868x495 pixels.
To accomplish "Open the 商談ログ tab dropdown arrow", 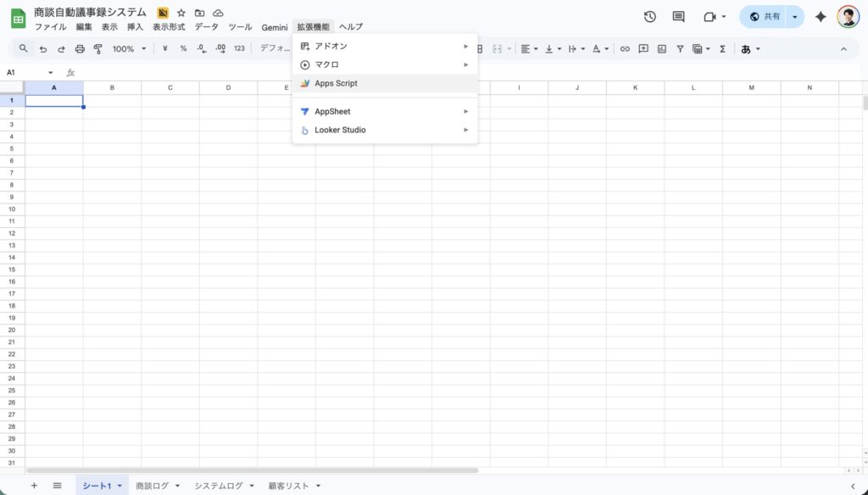I will click(177, 486).
